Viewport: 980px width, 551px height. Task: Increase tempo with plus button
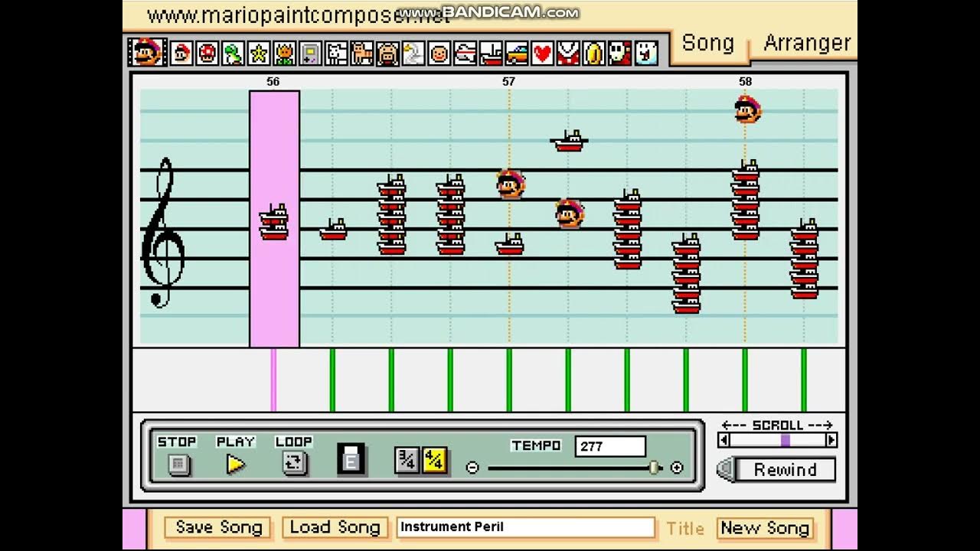point(677,468)
